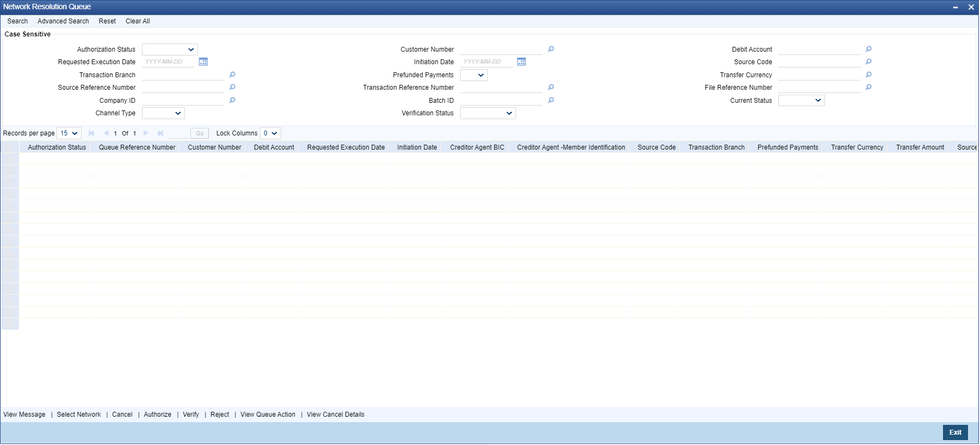Open lookup icon for Debit Account

869,49
